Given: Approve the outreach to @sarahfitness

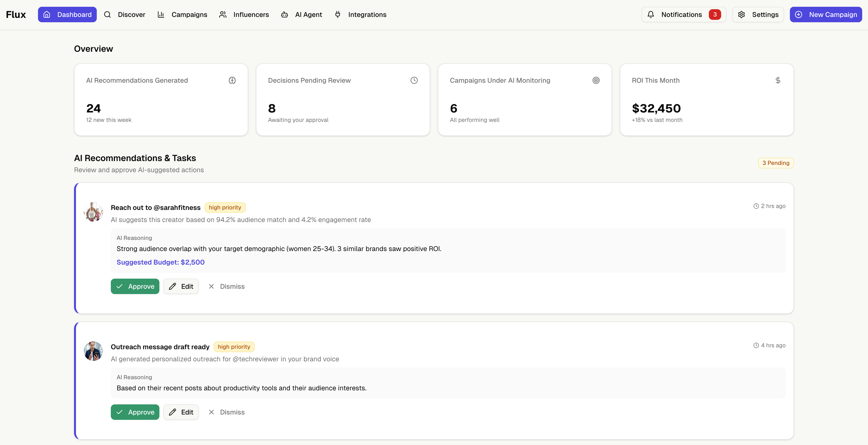Looking at the screenshot, I should pos(135,286).
